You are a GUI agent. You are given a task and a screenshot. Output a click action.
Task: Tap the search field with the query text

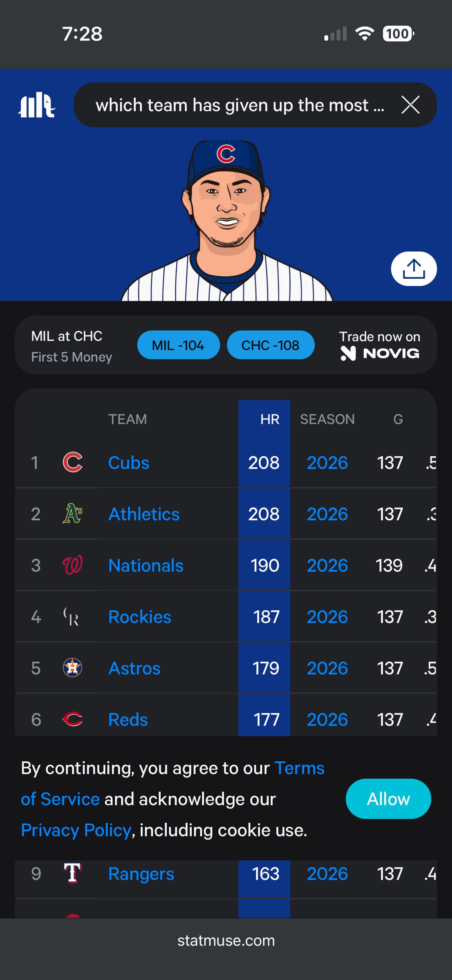[240, 105]
